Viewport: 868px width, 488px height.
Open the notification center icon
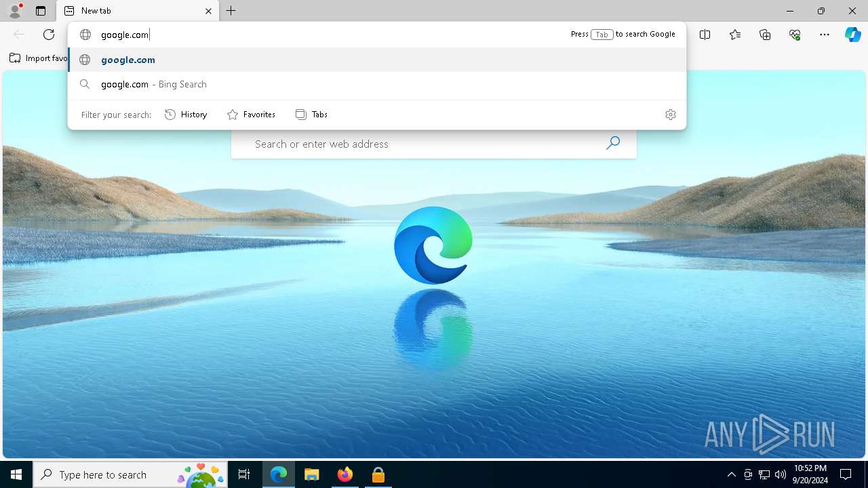coord(846,474)
